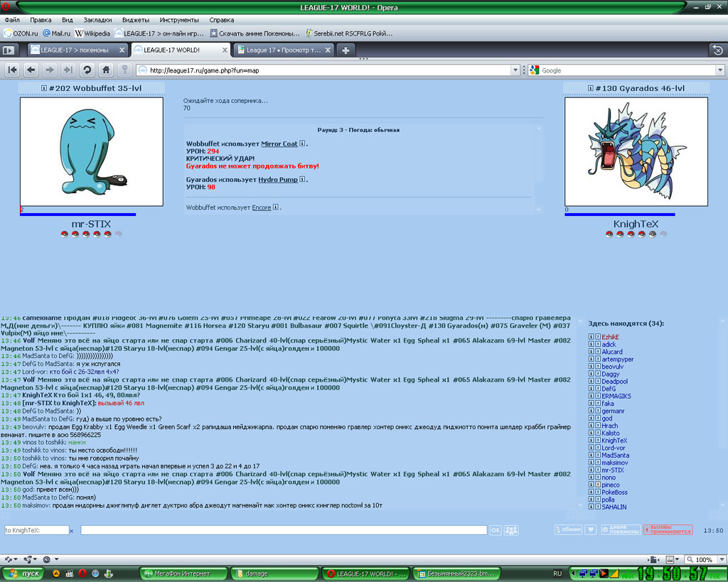
Task: Open the Opera Turbo status icon
Action: click(46, 559)
